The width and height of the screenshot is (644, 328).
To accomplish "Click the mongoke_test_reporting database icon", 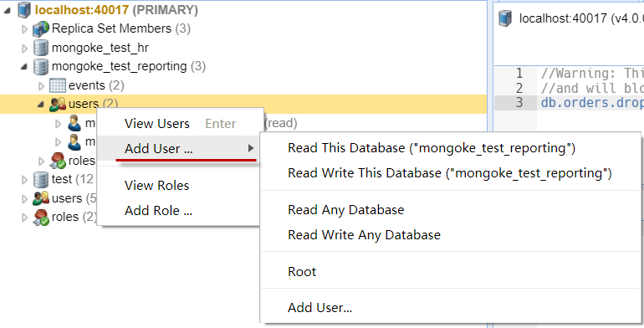I will coord(41,67).
